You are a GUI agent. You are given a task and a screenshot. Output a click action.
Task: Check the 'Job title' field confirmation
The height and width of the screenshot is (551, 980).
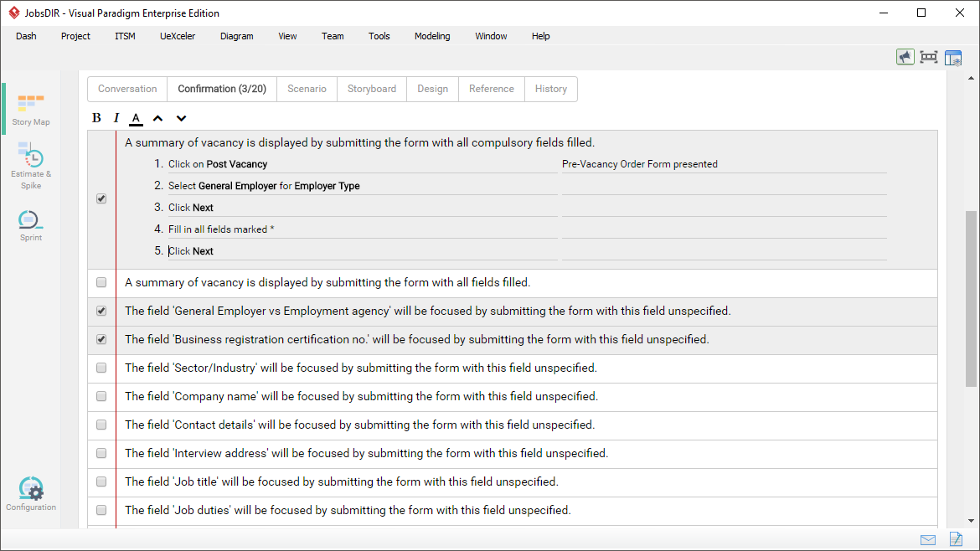click(x=101, y=481)
